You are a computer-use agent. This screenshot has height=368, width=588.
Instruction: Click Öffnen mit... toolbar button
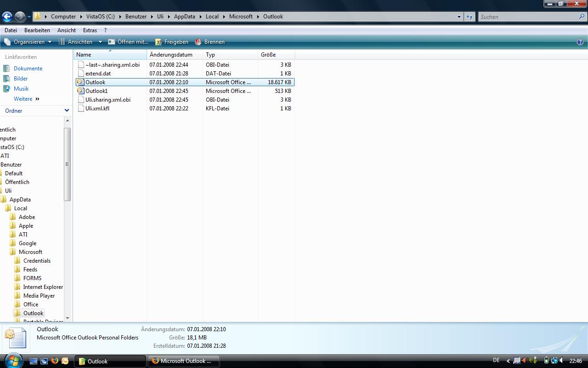(128, 42)
